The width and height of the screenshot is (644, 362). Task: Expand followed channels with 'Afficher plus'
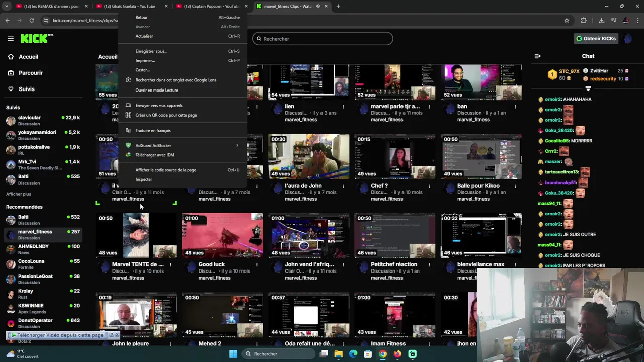(19, 194)
